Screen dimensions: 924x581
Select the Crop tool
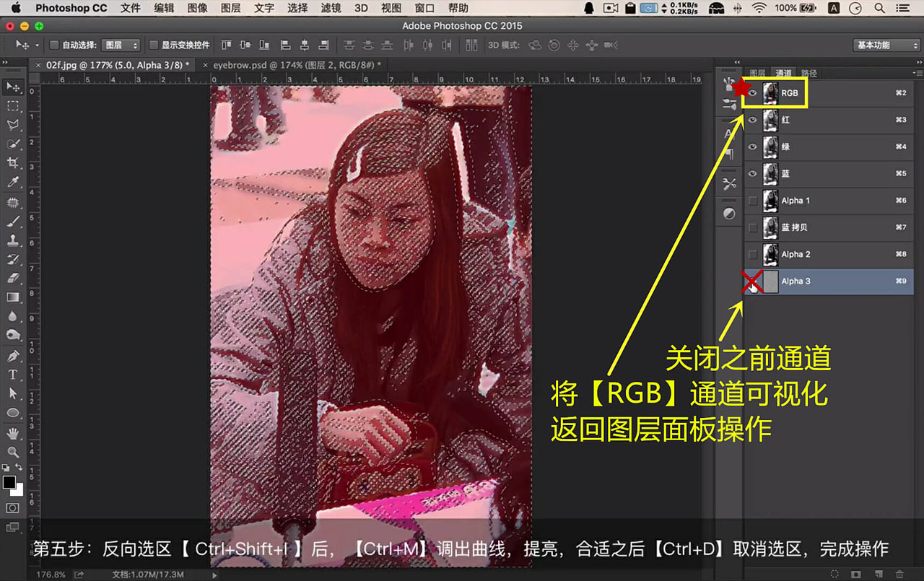click(x=13, y=163)
